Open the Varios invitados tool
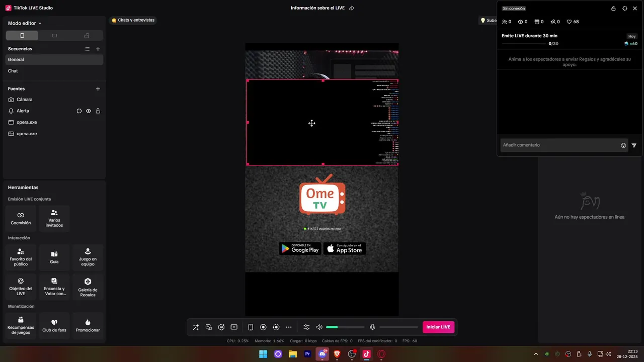Viewport: 644px width, 362px height. point(54,219)
